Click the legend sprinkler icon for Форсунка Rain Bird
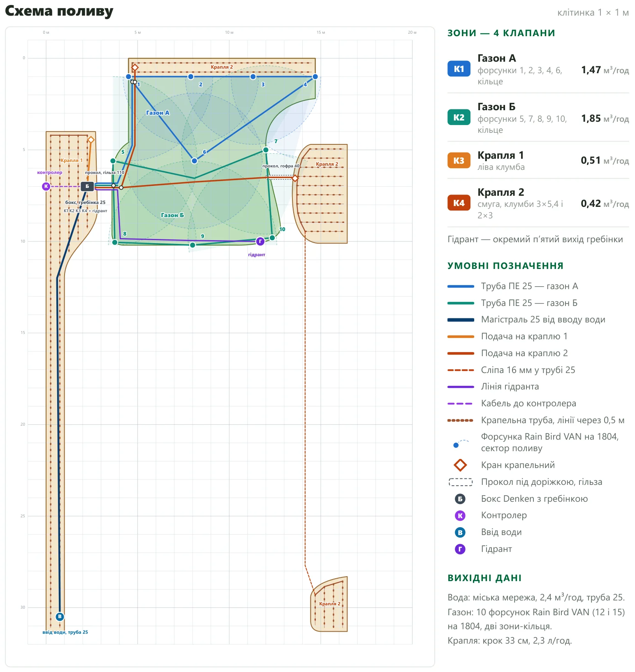 (460, 443)
